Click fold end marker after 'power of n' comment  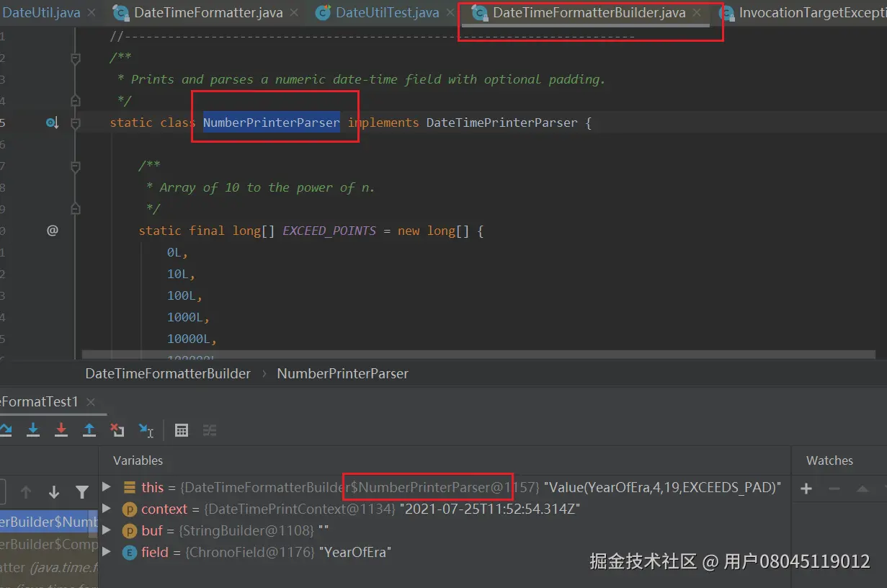pyautogui.click(x=76, y=209)
